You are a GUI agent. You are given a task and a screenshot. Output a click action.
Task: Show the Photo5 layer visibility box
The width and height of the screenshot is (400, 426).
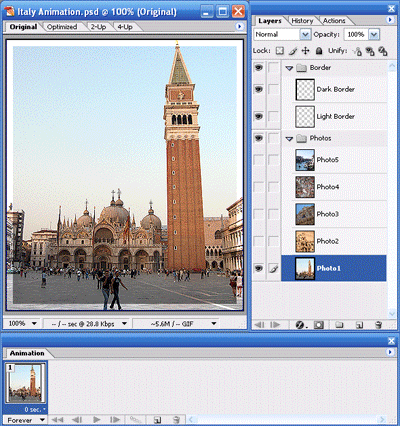pyautogui.click(x=259, y=160)
